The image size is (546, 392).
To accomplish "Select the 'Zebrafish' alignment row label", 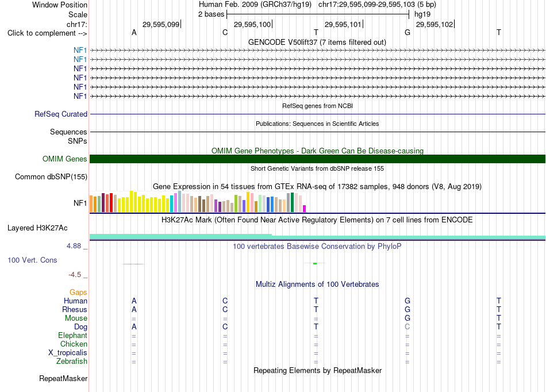I will pyautogui.click(x=72, y=361).
